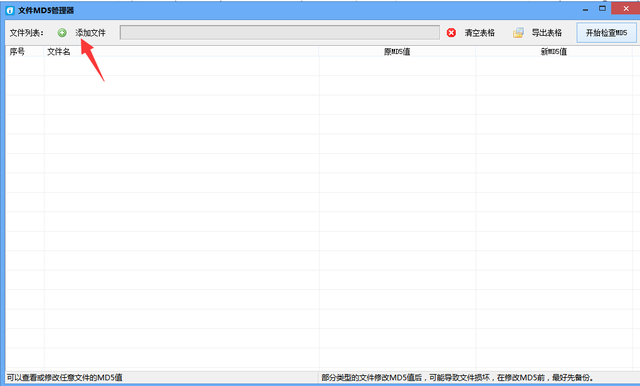640x386 pixels.
Task: Click the status bar warning about 文件损坏
Action: (458, 377)
